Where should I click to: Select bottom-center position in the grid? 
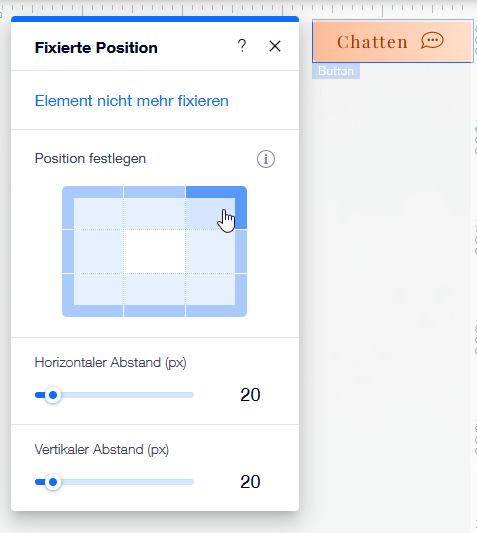pyautogui.click(x=154, y=295)
